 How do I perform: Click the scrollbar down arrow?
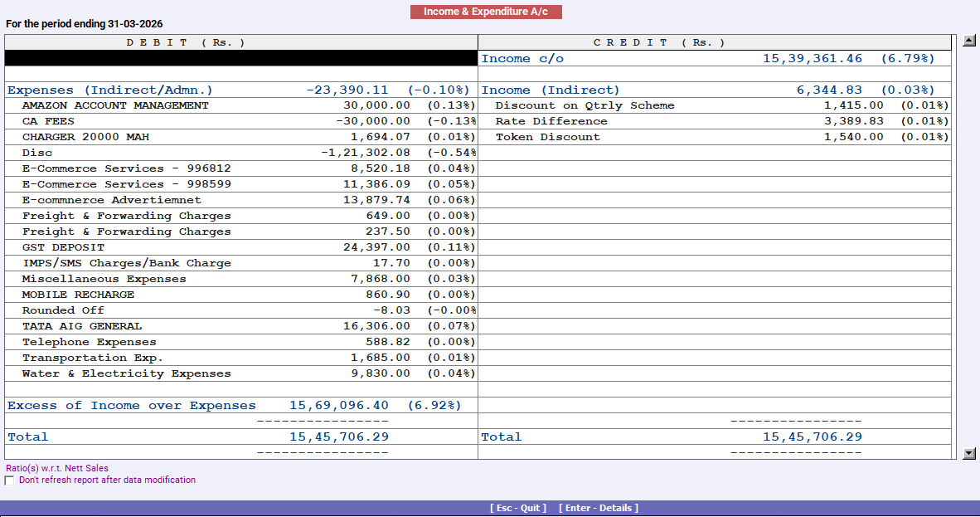[x=967, y=454]
